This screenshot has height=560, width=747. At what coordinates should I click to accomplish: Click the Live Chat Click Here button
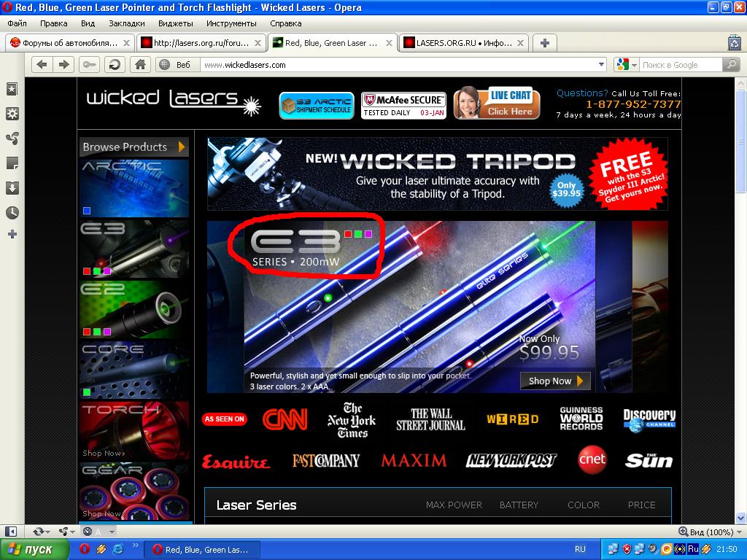point(497,103)
